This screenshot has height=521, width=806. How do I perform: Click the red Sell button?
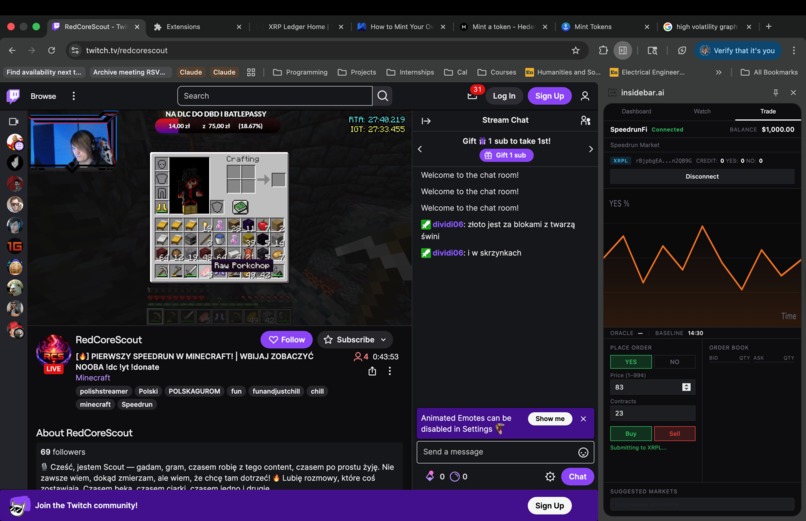(674, 434)
